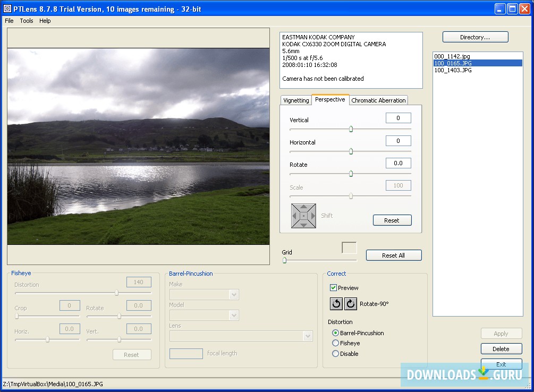This screenshot has width=534, height=392.
Task: Maximize the PTLens window
Action: tap(512, 9)
